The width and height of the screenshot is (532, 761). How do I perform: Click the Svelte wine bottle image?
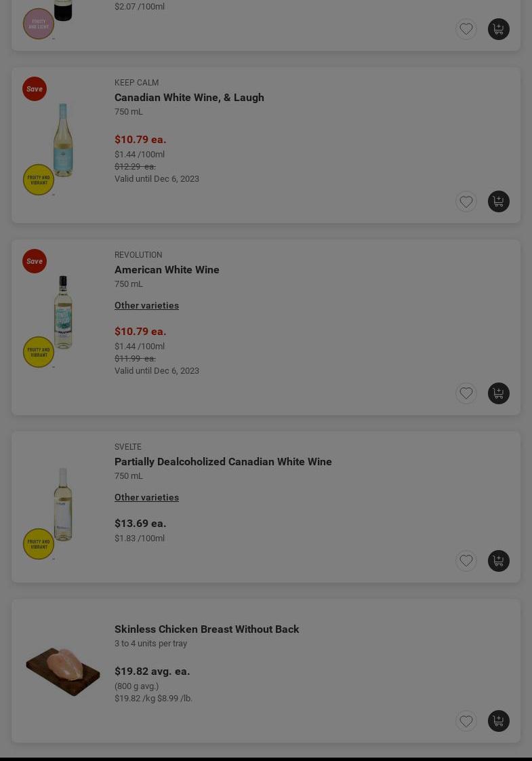(x=63, y=504)
